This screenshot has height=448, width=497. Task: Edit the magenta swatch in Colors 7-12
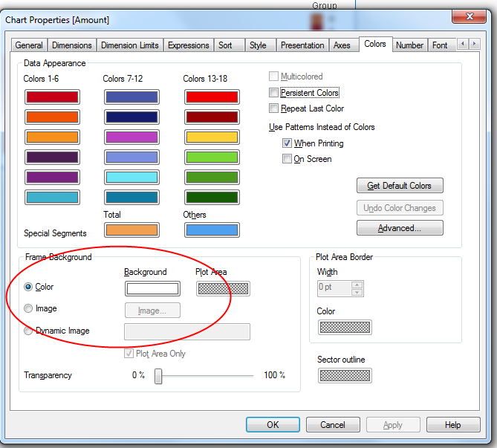[131, 137]
